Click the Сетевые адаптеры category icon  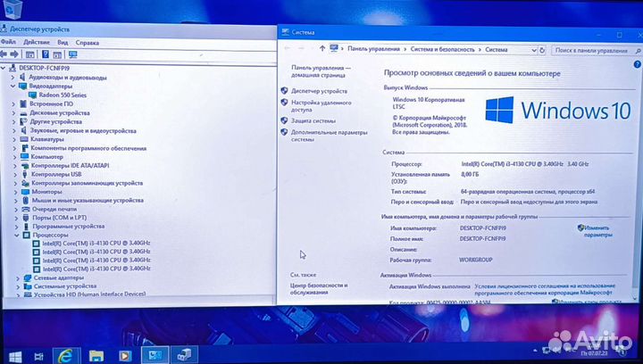(x=28, y=278)
